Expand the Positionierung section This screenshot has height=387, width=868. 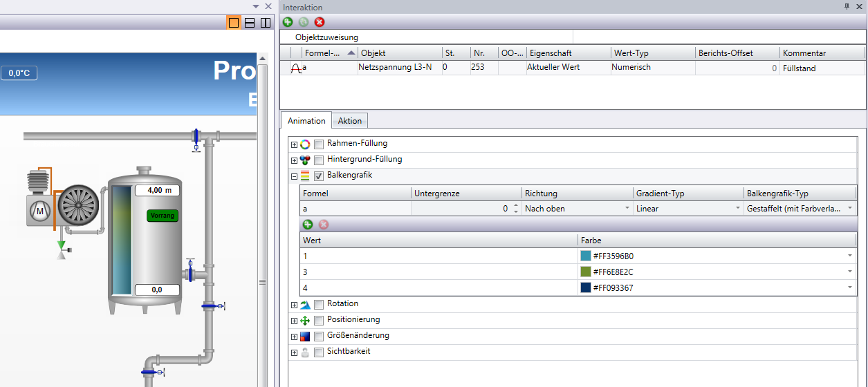tap(294, 321)
